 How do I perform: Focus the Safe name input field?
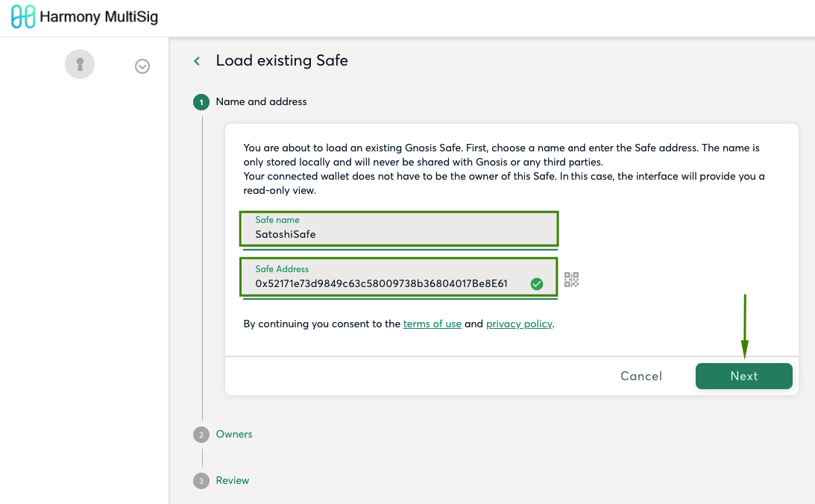pos(399,229)
